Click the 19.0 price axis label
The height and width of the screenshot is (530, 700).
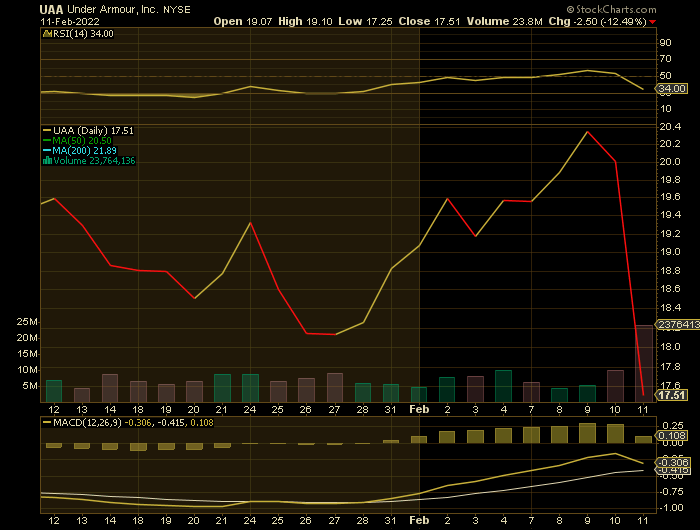click(x=670, y=252)
